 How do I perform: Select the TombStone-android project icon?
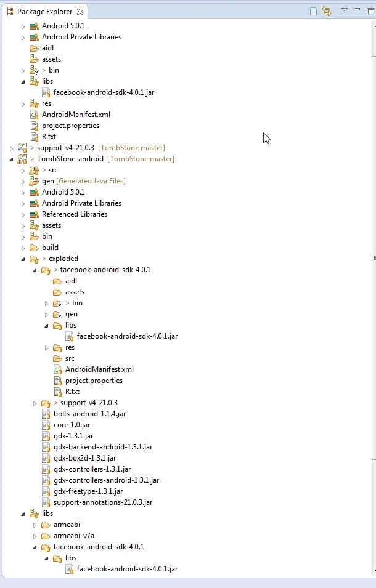[22, 159]
